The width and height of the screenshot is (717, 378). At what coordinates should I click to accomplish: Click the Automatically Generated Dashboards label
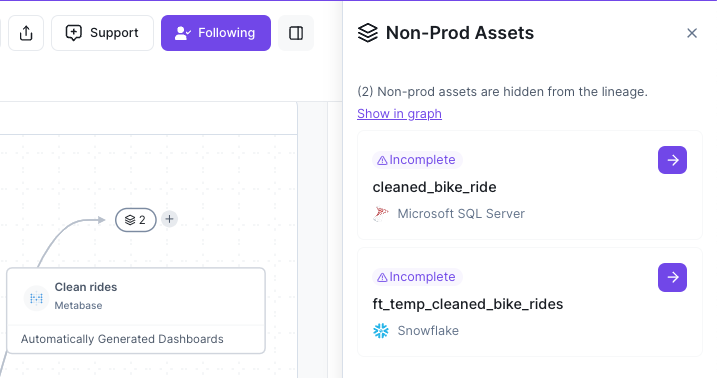122,339
